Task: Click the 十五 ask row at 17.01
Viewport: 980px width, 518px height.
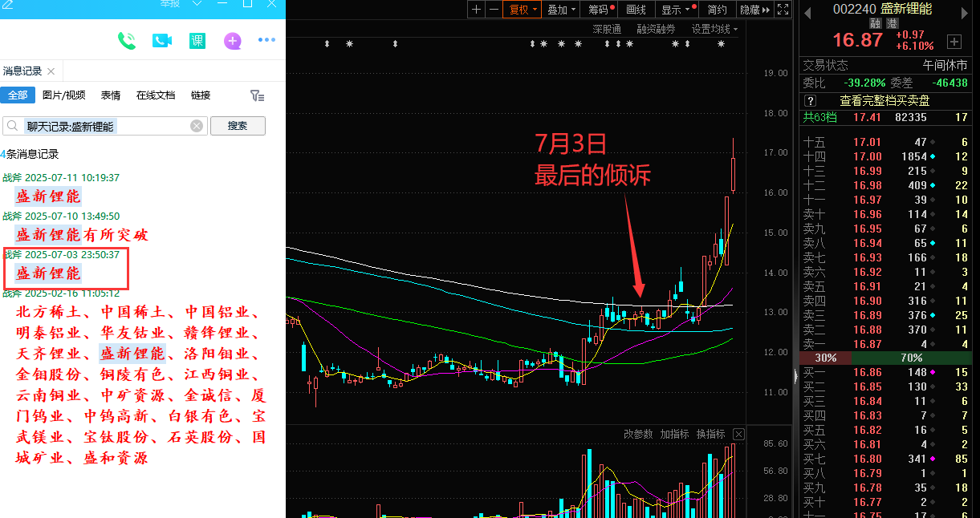Action: pyautogui.click(x=886, y=142)
